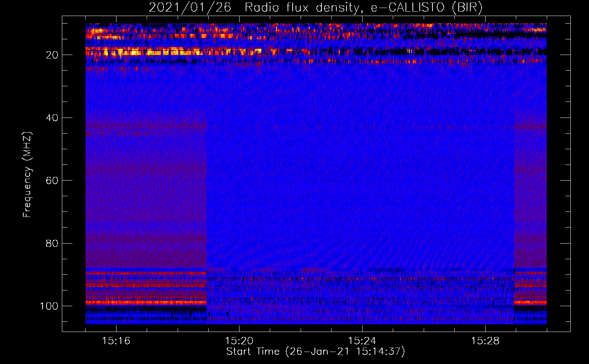Click the 60 frequency tick label
589x364 pixels.
coord(52,181)
